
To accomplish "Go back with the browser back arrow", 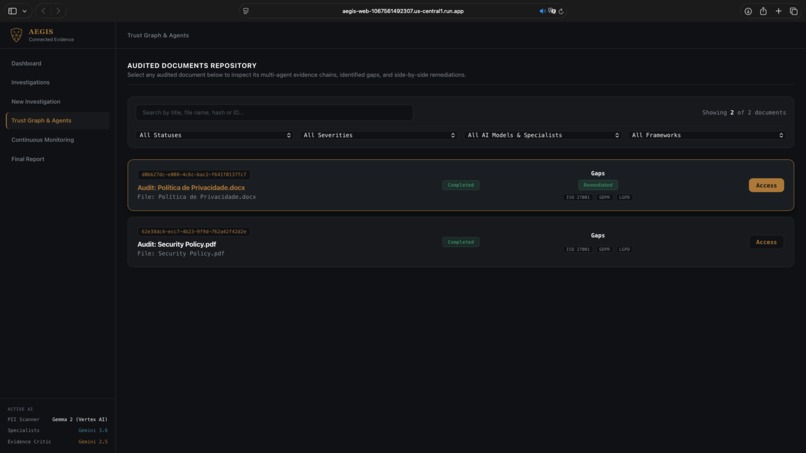I will [43, 11].
